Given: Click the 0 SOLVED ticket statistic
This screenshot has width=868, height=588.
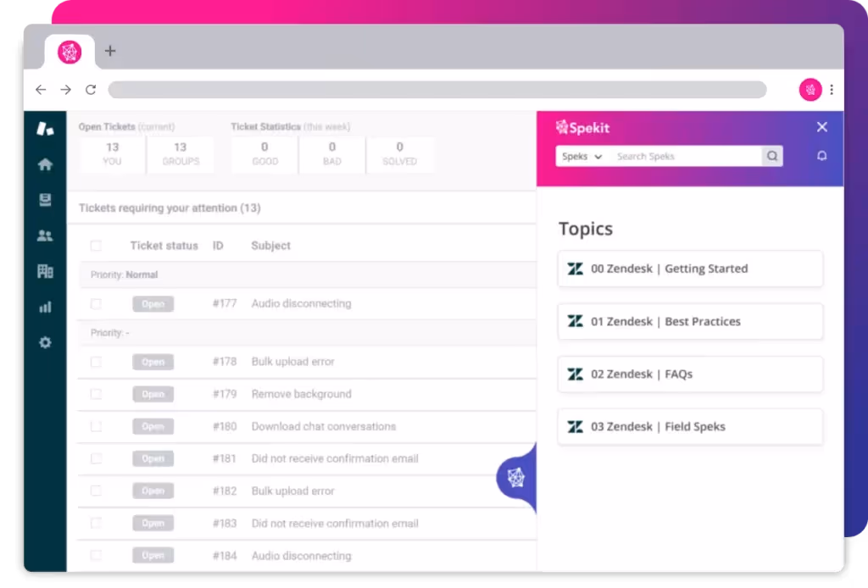Looking at the screenshot, I should pyautogui.click(x=400, y=154).
